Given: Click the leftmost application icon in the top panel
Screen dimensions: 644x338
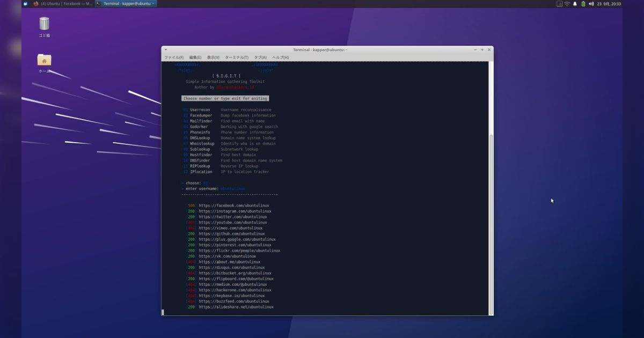Looking at the screenshot, I should pos(25,3).
